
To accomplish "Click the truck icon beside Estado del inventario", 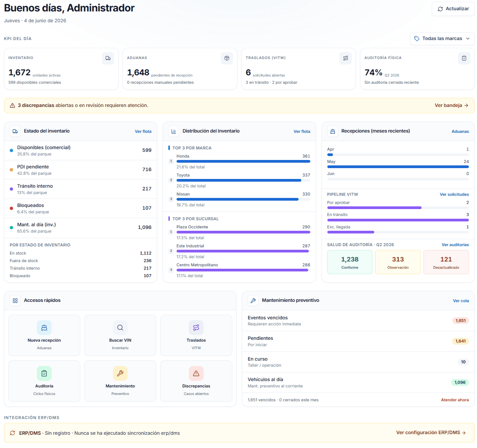I will [15, 131].
